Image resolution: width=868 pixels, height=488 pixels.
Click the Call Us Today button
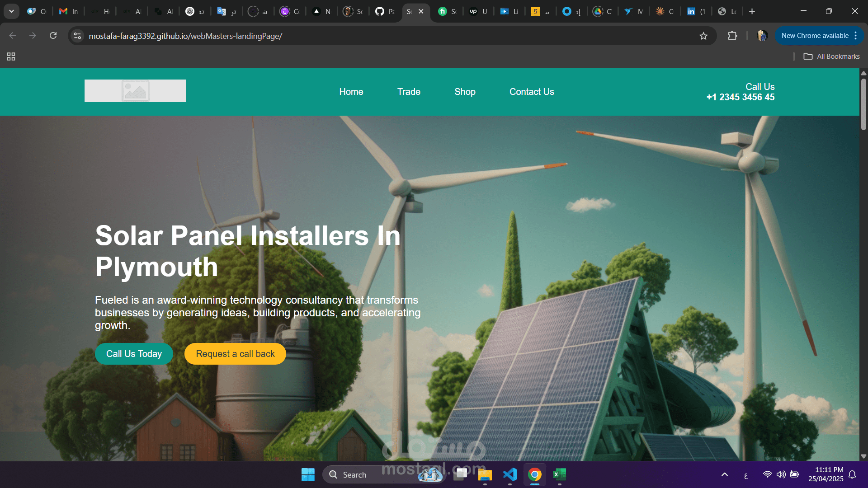133,354
